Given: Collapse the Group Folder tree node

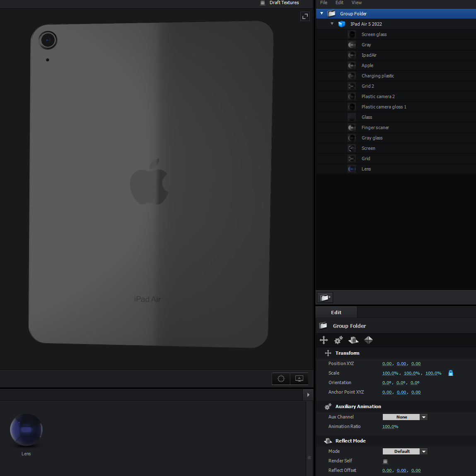Looking at the screenshot, I should pyautogui.click(x=322, y=13).
